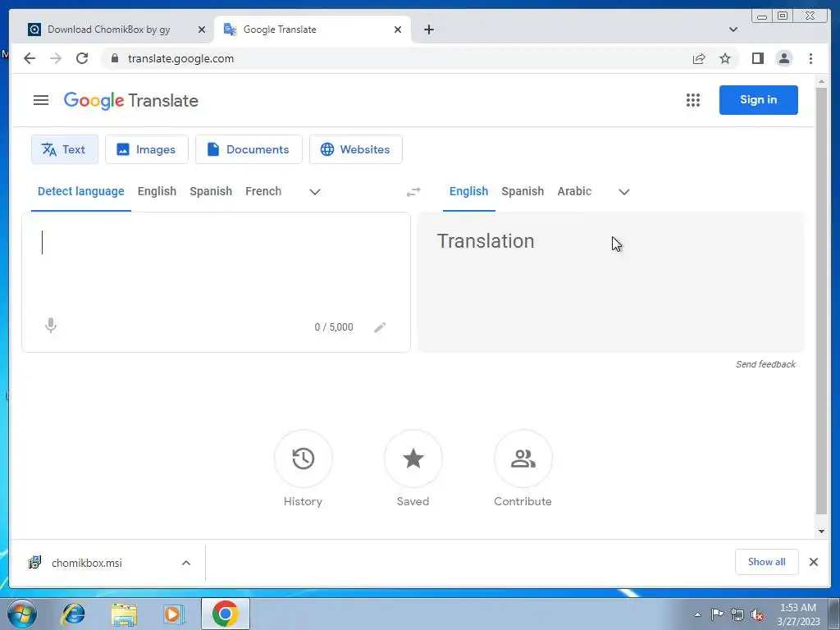Open the network tray icon
The height and width of the screenshot is (630, 840).
pos(737,614)
